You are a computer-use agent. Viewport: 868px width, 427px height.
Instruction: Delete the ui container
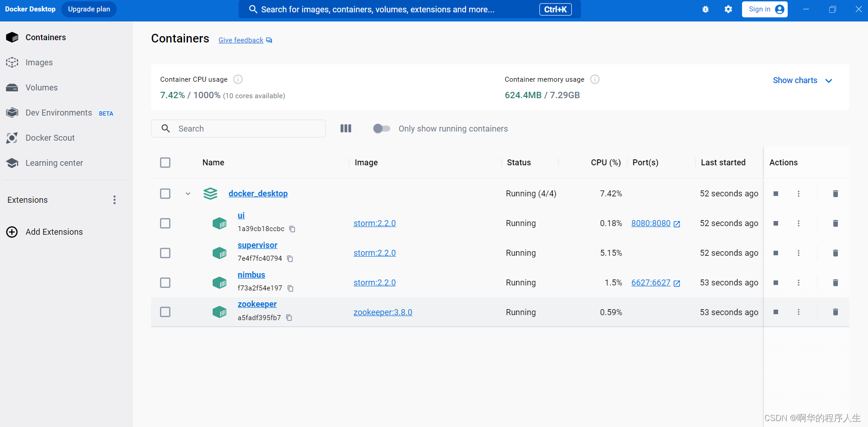[x=836, y=223]
